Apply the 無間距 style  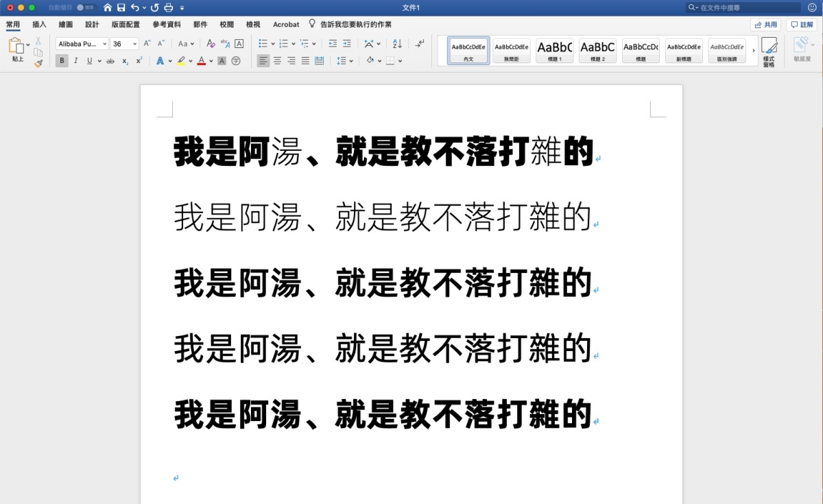click(512, 51)
